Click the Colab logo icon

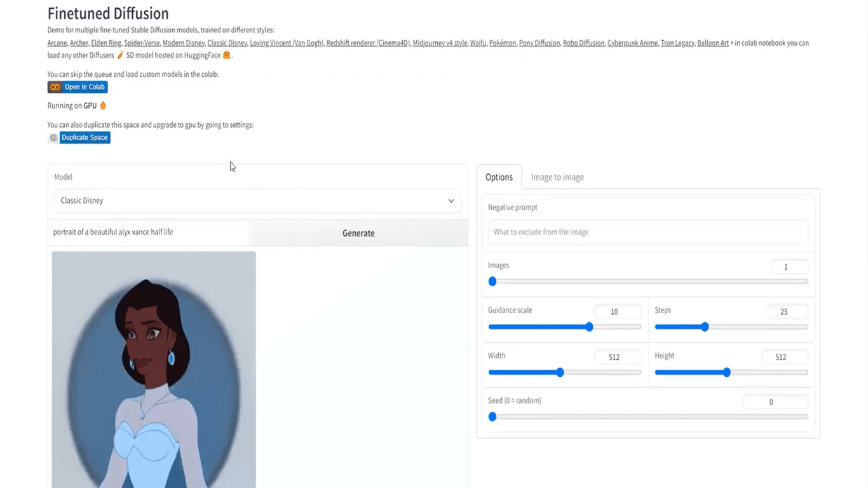[55, 87]
